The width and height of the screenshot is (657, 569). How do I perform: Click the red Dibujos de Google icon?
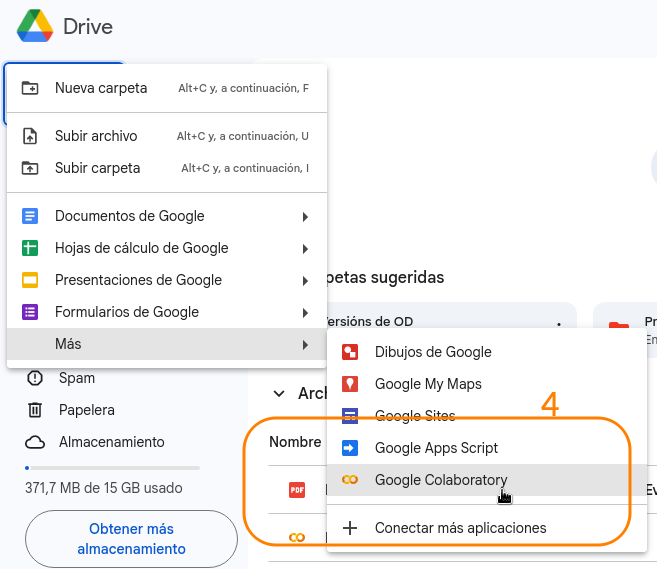(350, 352)
